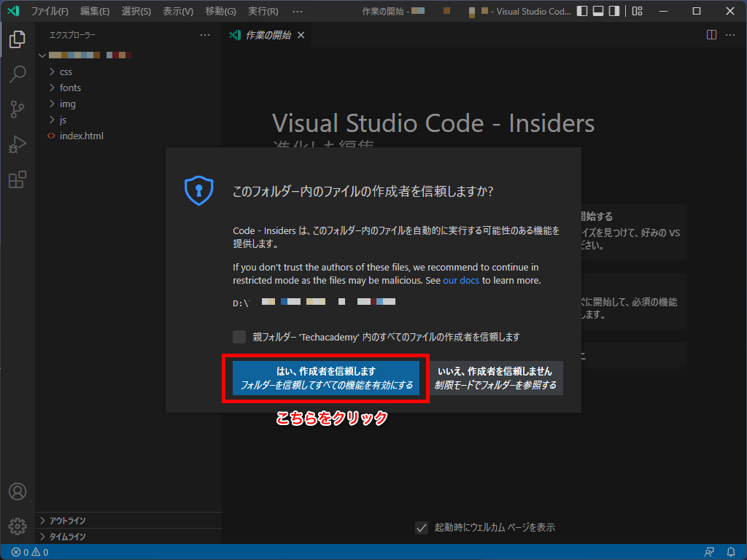Click the shield icon in trust dialog
The image size is (747, 560).
[x=198, y=190]
